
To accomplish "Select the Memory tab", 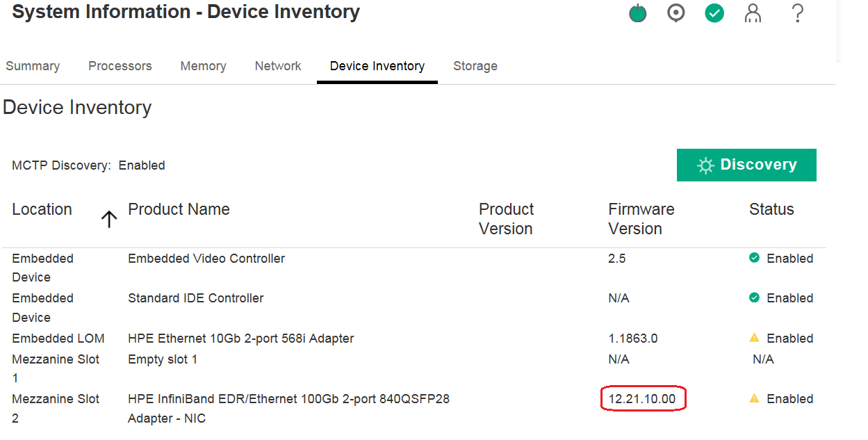I will (203, 66).
